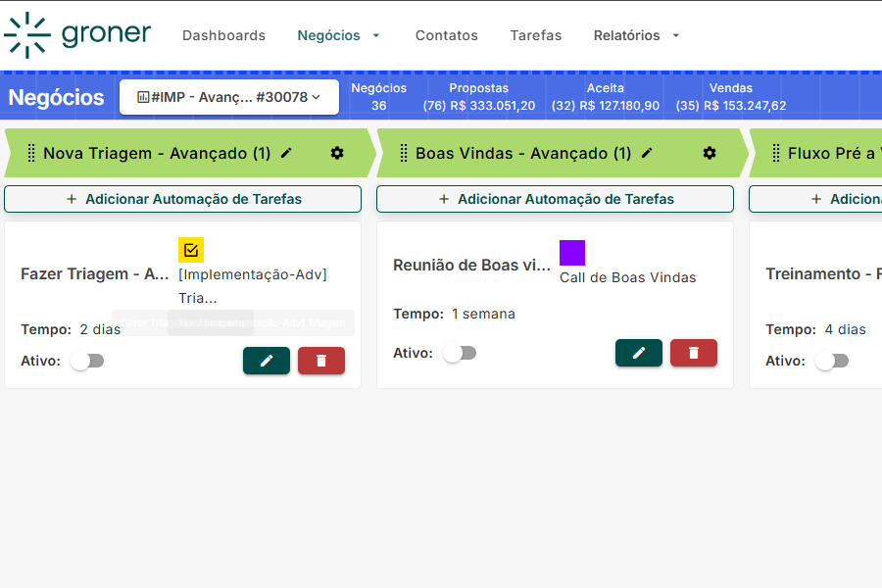The width and height of the screenshot is (882, 588).
Task: Click the purple Call de Boas Vindas swatch
Action: [572, 253]
